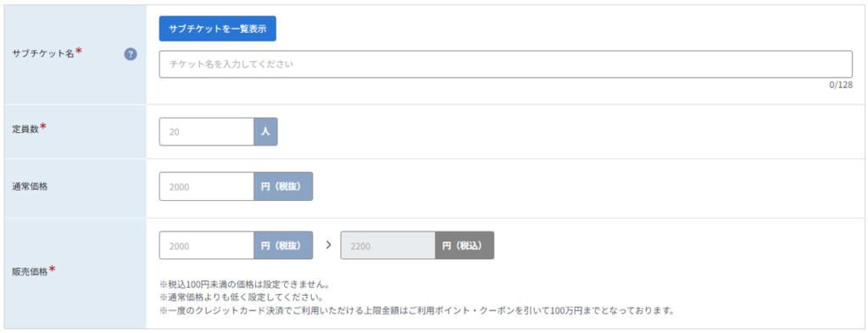Select the 販売価格 tax-excluded input field

pyautogui.click(x=207, y=246)
